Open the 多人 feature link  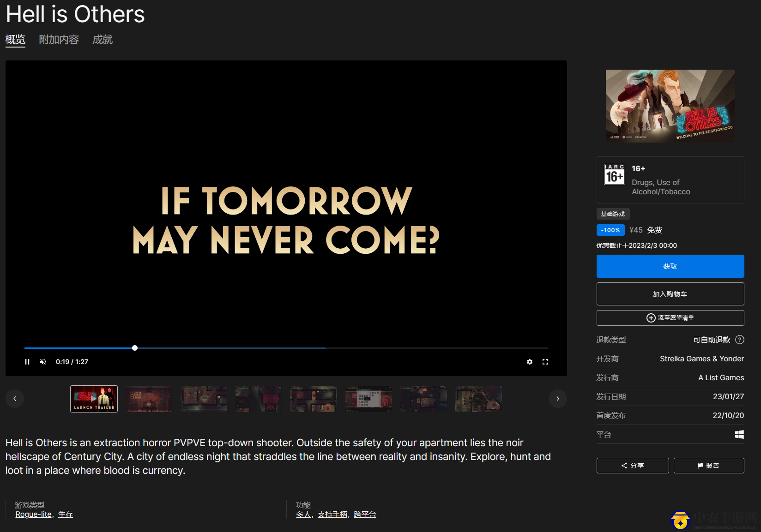tap(303, 514)
